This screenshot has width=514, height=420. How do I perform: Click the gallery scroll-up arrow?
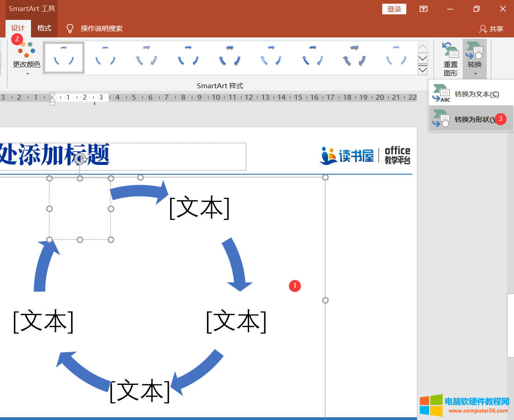pyautogui.click(x=422, y=46)
